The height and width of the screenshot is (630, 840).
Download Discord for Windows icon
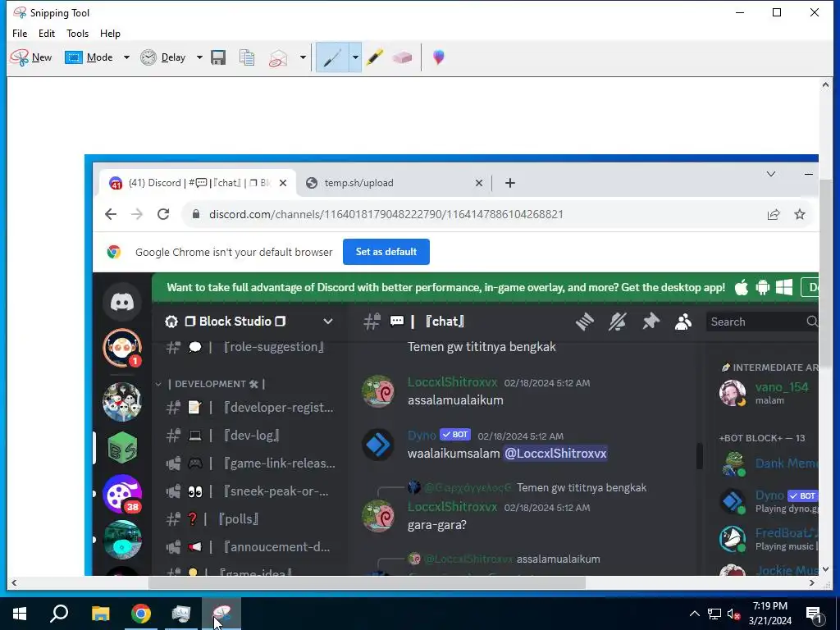[x=784, y=288]
